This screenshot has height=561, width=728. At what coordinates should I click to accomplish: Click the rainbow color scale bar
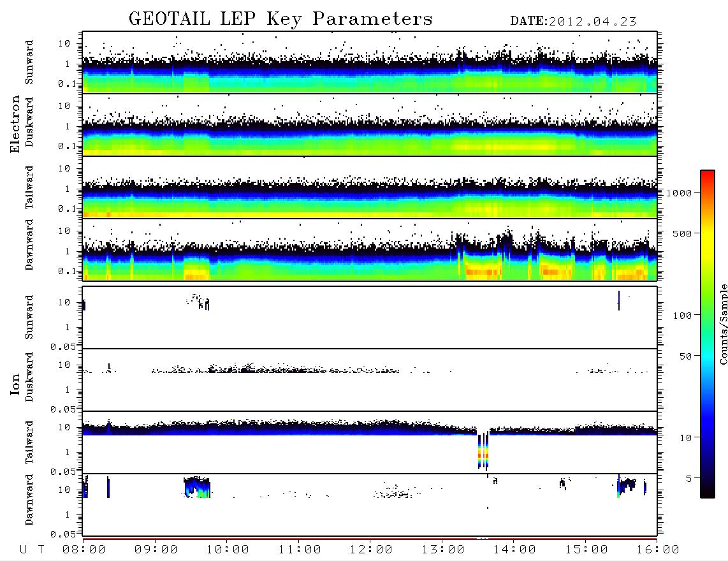coord(708,335)
